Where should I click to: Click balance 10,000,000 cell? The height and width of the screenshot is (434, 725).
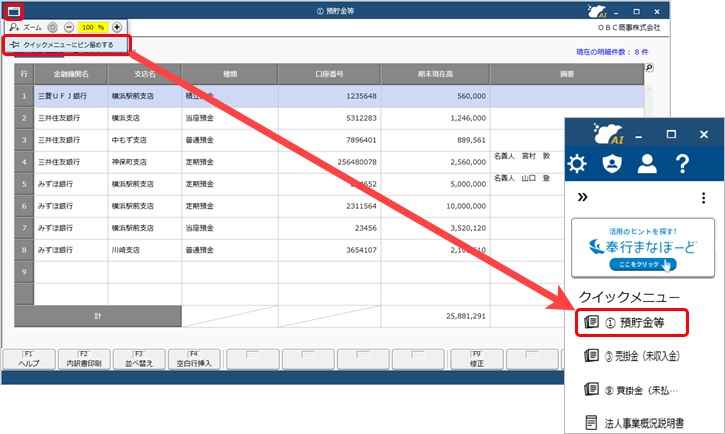pos(435,206)
